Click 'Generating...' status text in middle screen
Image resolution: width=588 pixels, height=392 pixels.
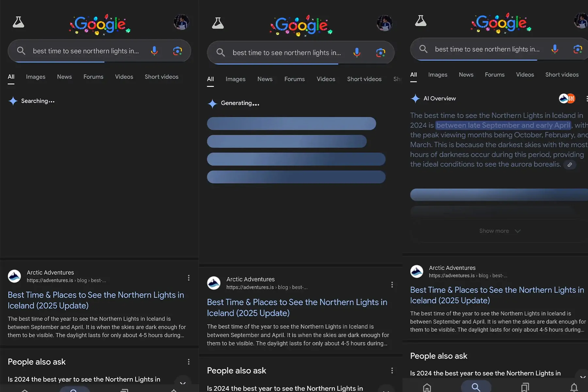click(240, 103)
